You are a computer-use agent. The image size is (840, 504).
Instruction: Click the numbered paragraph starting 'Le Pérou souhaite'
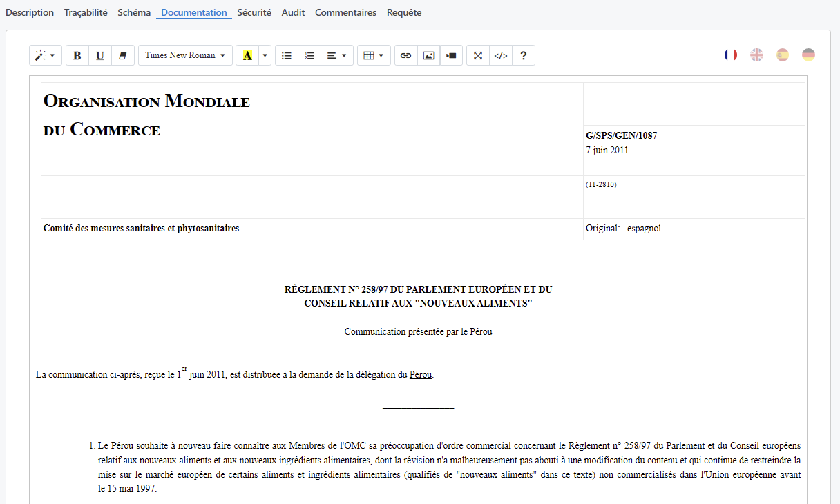(450, 467)
